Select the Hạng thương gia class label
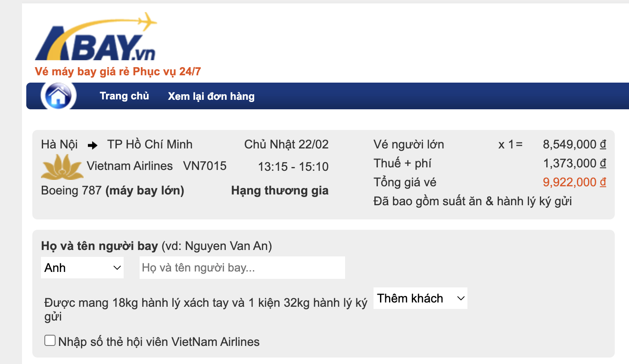Viewport: 629px width, 364px height. (279, 190)
